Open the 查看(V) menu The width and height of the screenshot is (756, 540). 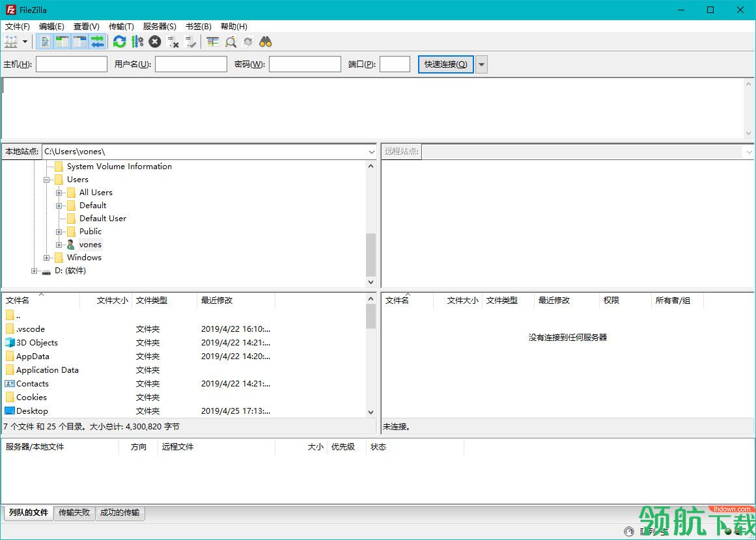click(x=87, y=27)
